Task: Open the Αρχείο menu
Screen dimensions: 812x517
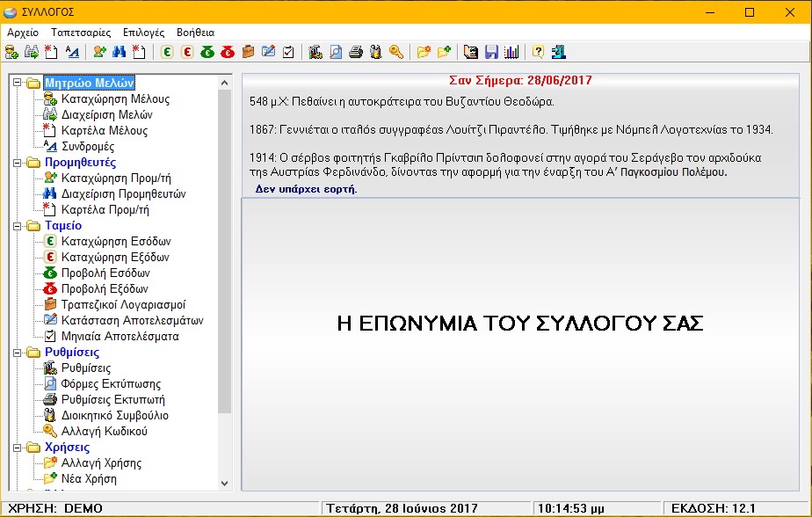Action: pyautogui.click(x=22, y=32)
